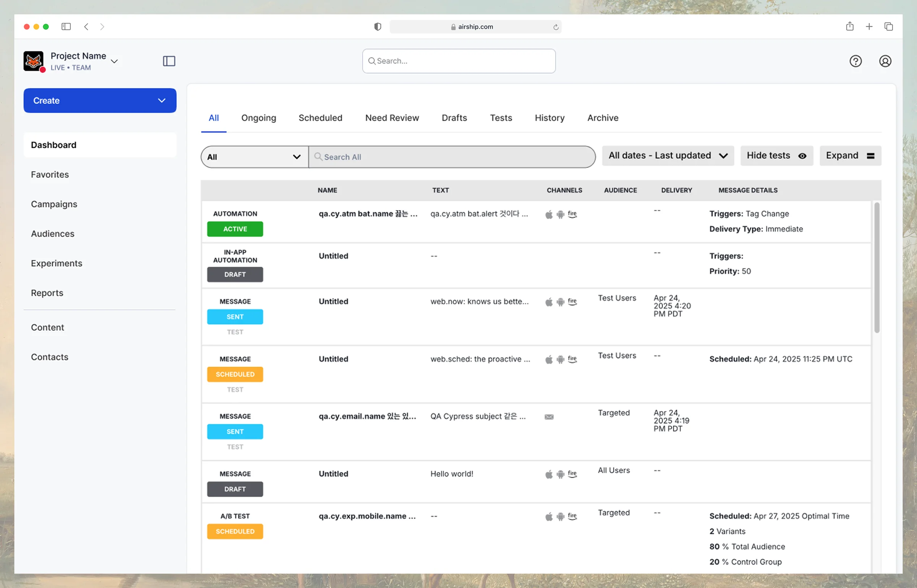Open the All dates - Last updated dropdown

[x=668, y=155]
